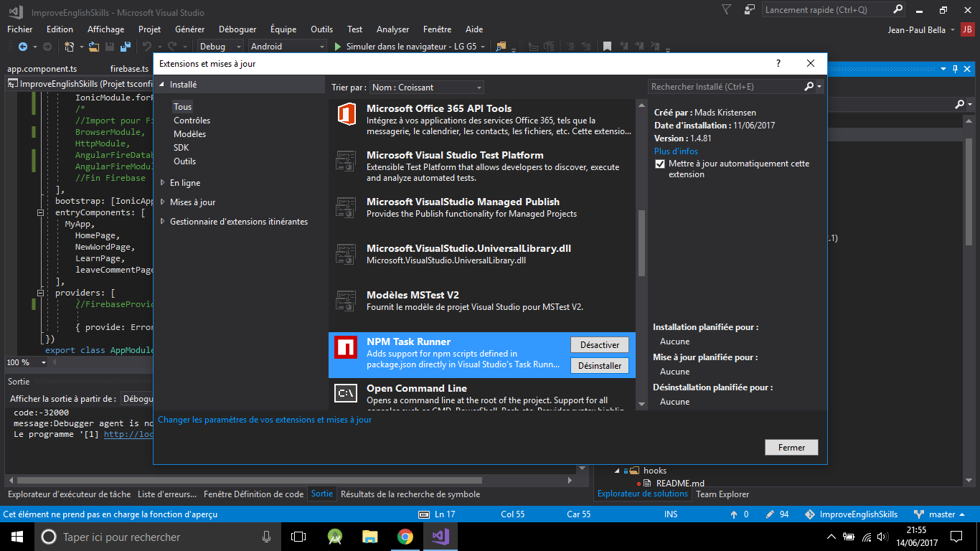Image resolution: width=980 pixels, height=551 pixels.
Task: Open the Outils menu
Action: point(321,29)
